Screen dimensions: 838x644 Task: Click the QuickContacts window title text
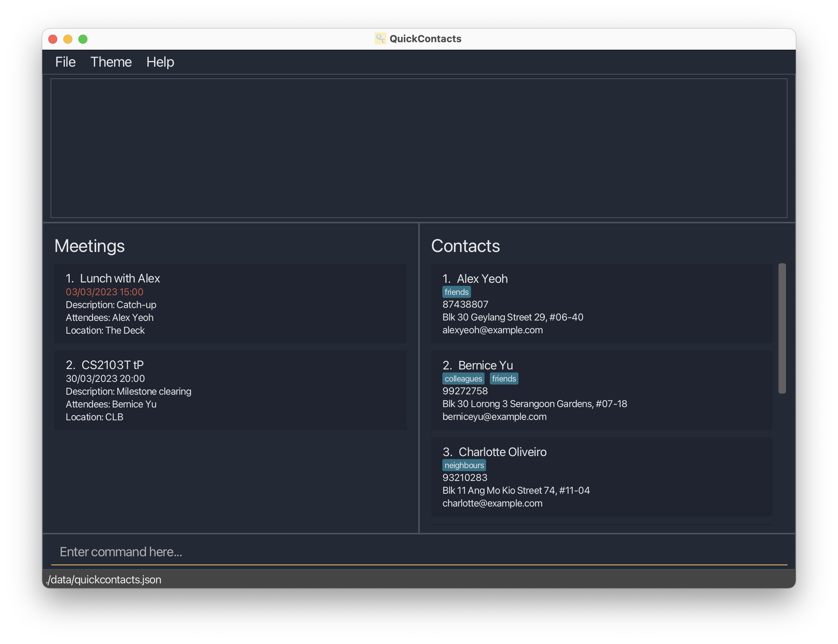click(x=425, y=39)
